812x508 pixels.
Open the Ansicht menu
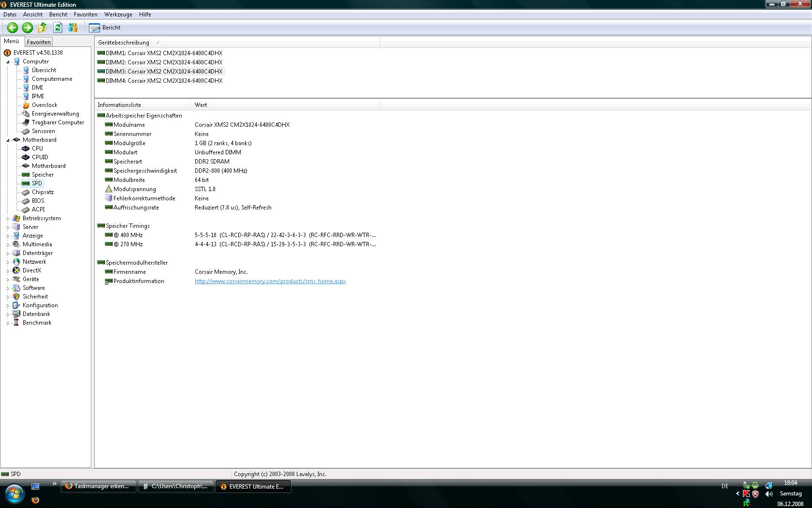(33, 15)
